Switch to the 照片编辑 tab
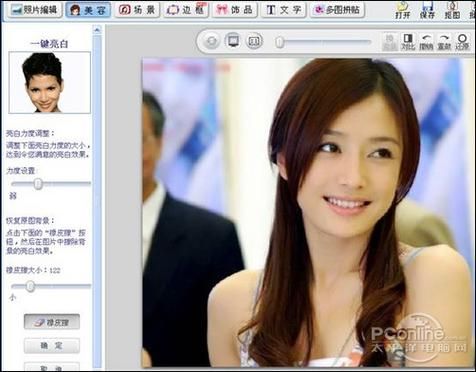476x372 pixels. tap(35, 10)
